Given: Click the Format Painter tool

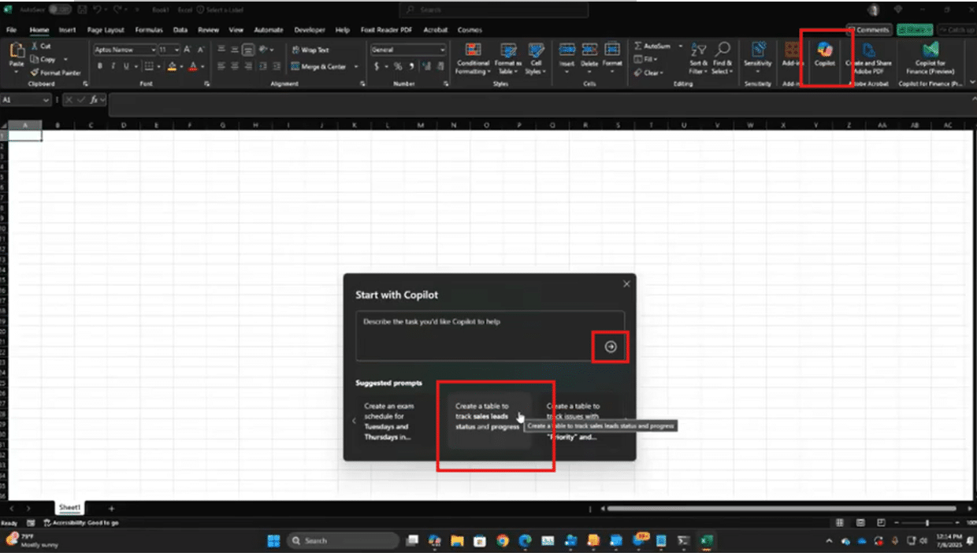Looking at the screenshot, I should pyautogui.click(x=55, y=72).
